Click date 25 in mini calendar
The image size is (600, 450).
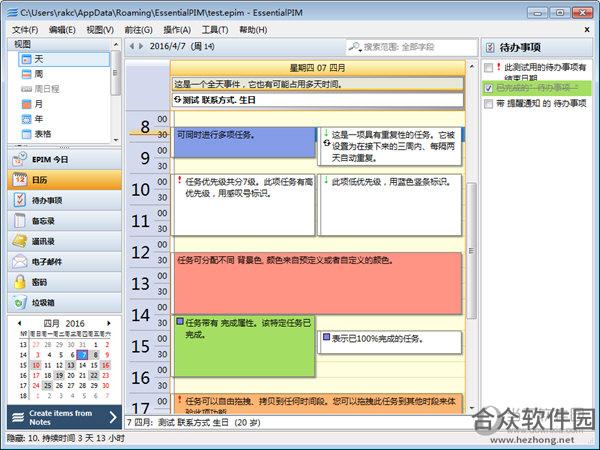point(48,385)
